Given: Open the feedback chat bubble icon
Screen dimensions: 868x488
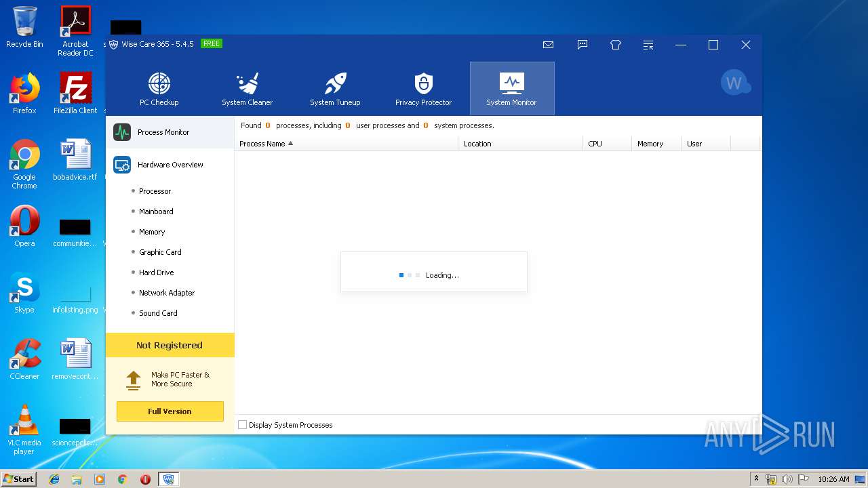Looking at the screenshot, I should 582,45.
